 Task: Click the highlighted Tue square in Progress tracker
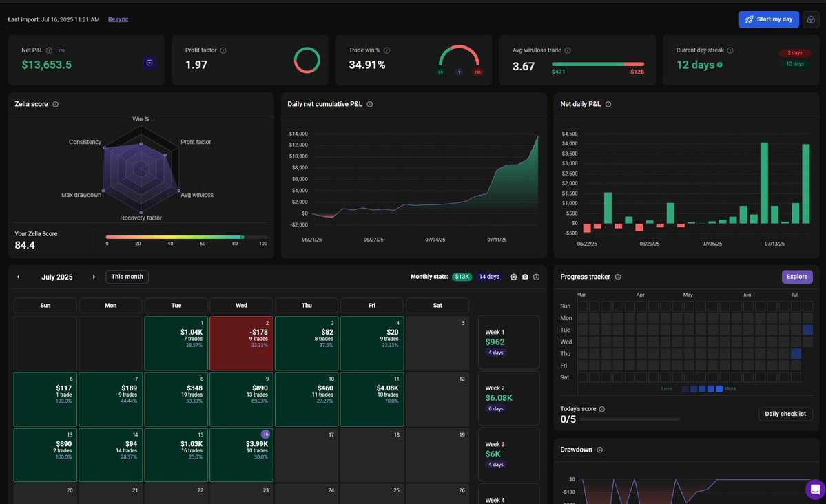(807, 330)
